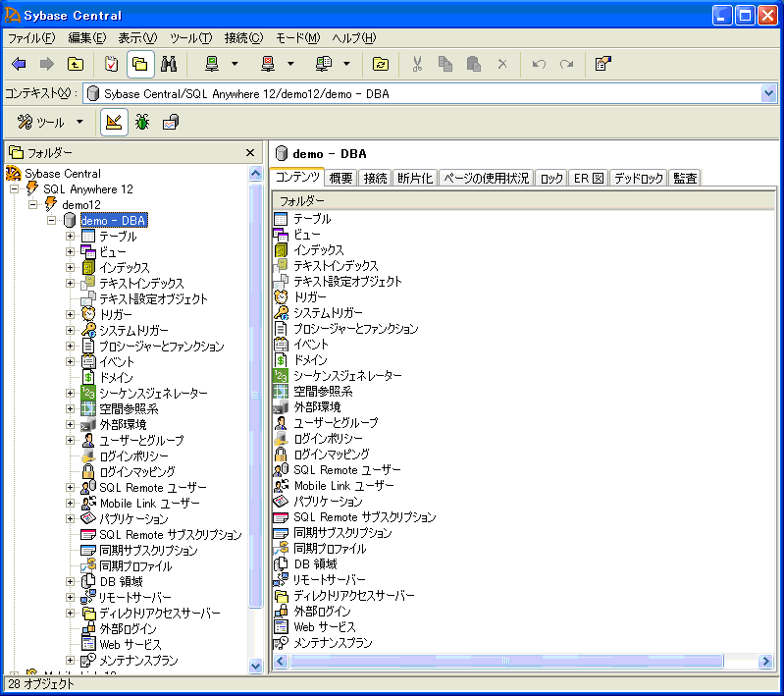The width and height of the screenshot is (784, 696).
Task: Expand the テーブル node in tree
Action: point(71,237)
